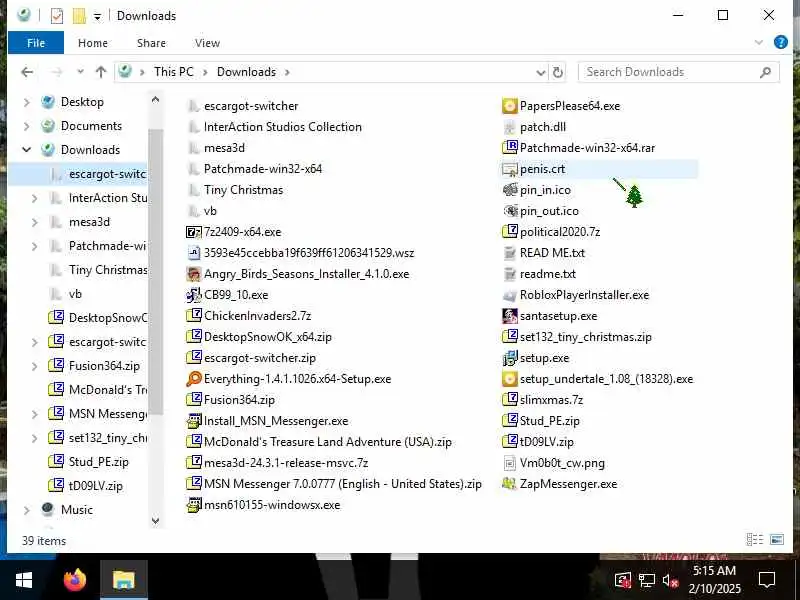This screenshot has width=800, height=600.
Task: Expand the Music tree node
Action: coord(27,510)
